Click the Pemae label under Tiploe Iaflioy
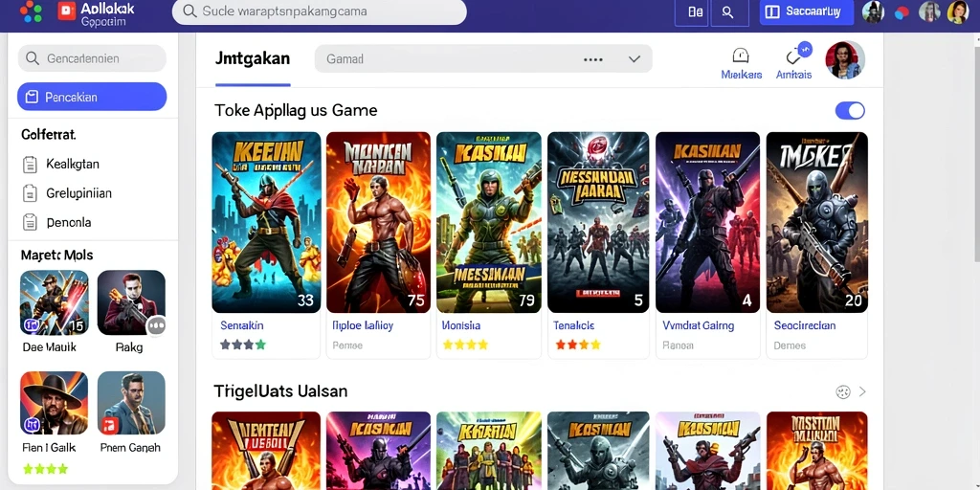 (x=346, y=345)
